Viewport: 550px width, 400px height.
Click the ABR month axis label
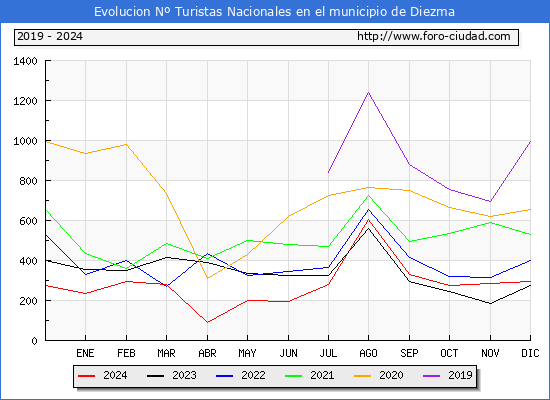pos(207,353)
